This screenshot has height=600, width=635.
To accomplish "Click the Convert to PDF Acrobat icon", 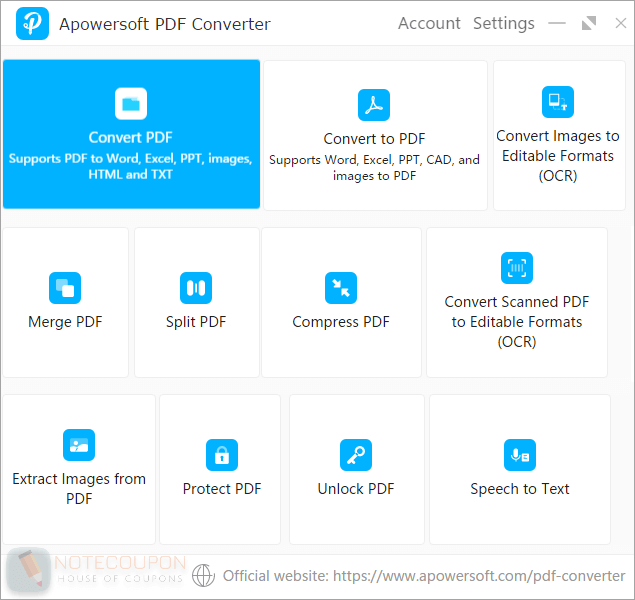I will click(x=374, y=105).
